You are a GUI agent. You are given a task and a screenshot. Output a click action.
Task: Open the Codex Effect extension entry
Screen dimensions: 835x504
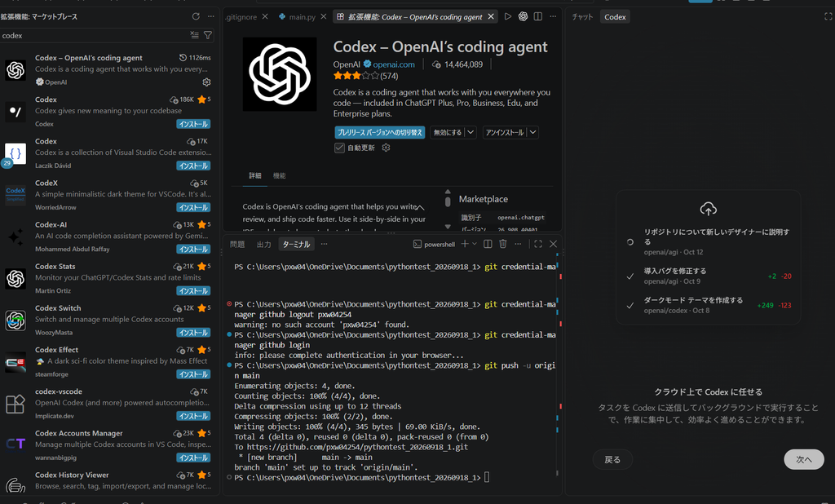pos(109,362)
